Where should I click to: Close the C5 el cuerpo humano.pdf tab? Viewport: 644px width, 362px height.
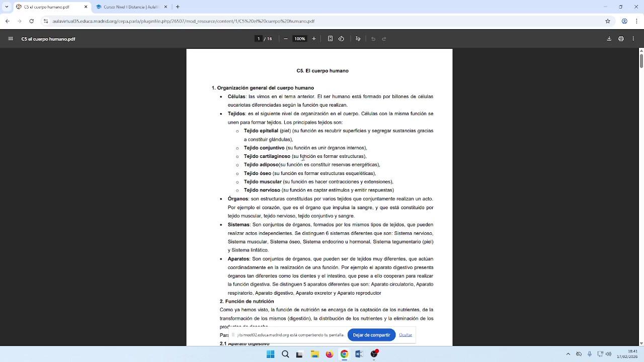[86, 7]
